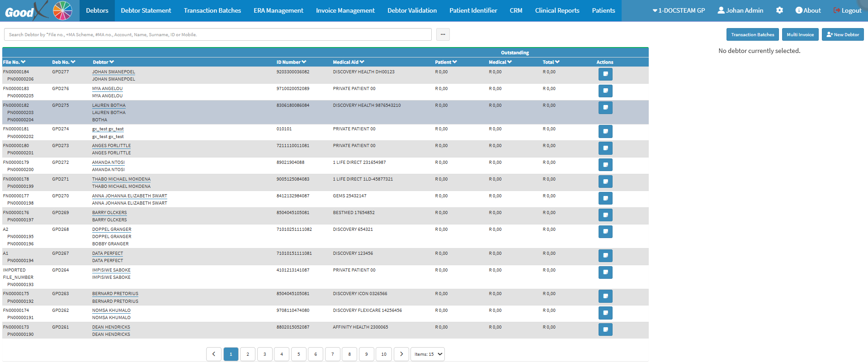Click the note action icon for Lauren Botha

click(x=605, y=108)
